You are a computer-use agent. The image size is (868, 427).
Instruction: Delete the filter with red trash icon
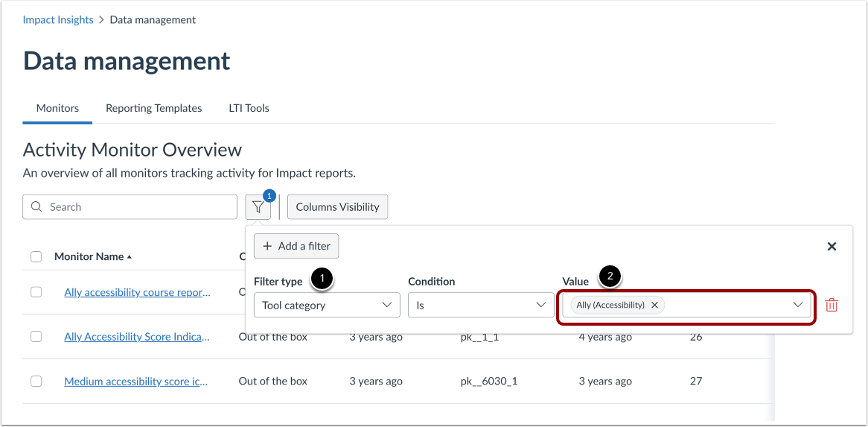[x=831, y=305]
